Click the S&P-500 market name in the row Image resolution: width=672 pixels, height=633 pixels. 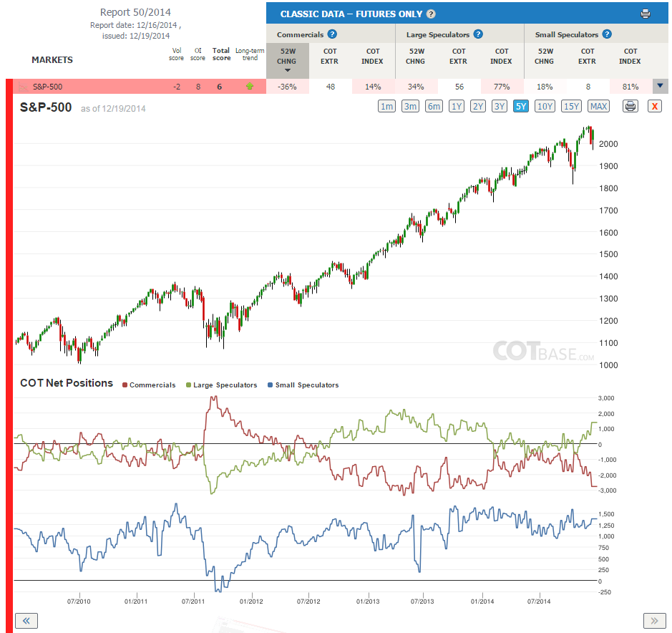(x=47, y=87)
